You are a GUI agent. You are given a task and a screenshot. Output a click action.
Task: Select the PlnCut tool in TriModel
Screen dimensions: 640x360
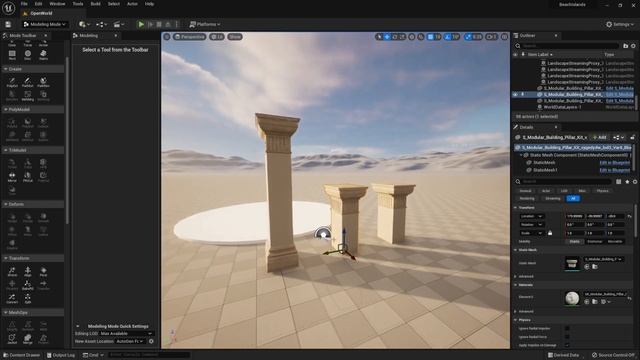click(x=28, y=177)
